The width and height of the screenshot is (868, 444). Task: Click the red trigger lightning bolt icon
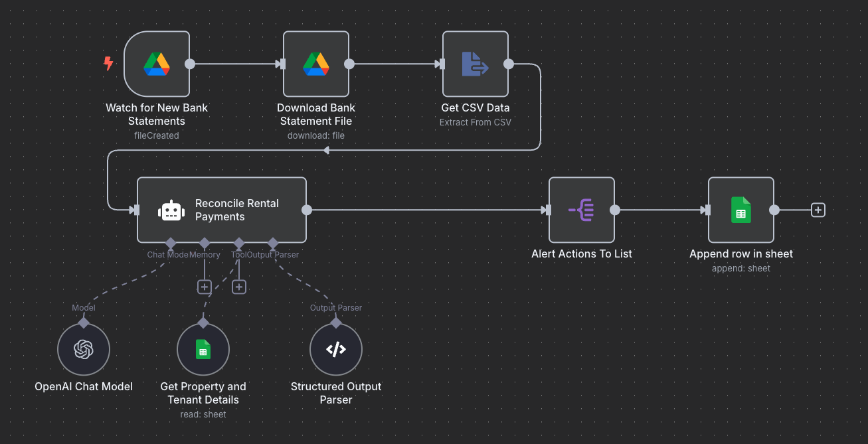tap(108, 64)
